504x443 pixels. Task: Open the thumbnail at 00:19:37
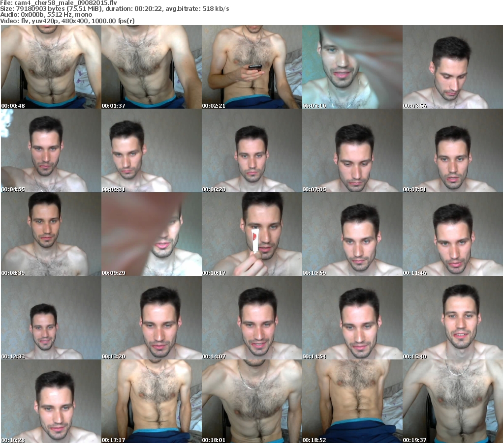click(x=453, y=401)
